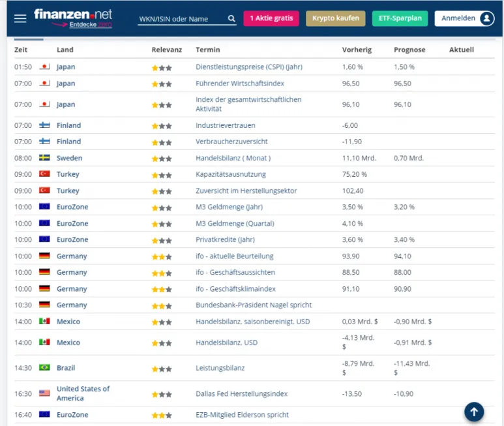The image size is (504, 426).
Task: Click the -10,90 forecast value
Action: click(404, 394)
